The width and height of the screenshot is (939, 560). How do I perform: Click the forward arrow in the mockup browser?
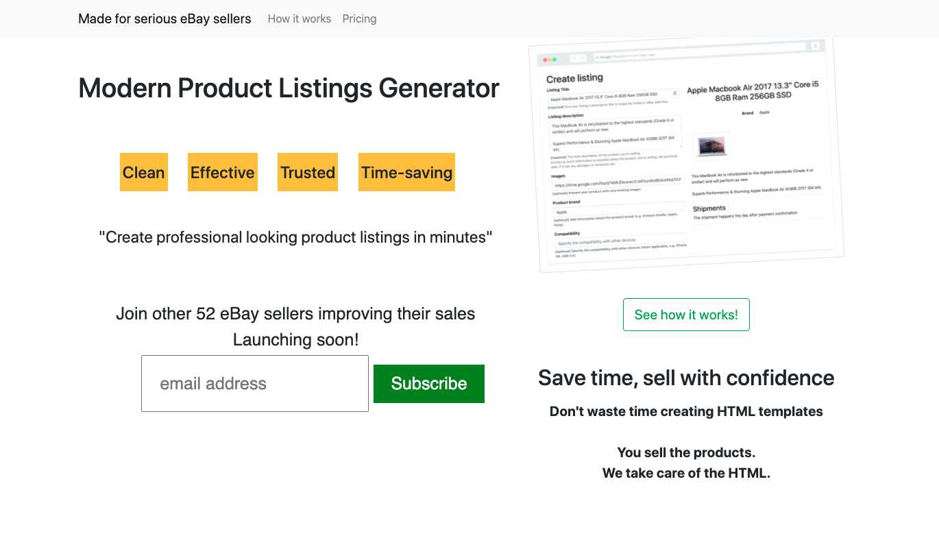[x=583, y=58]
